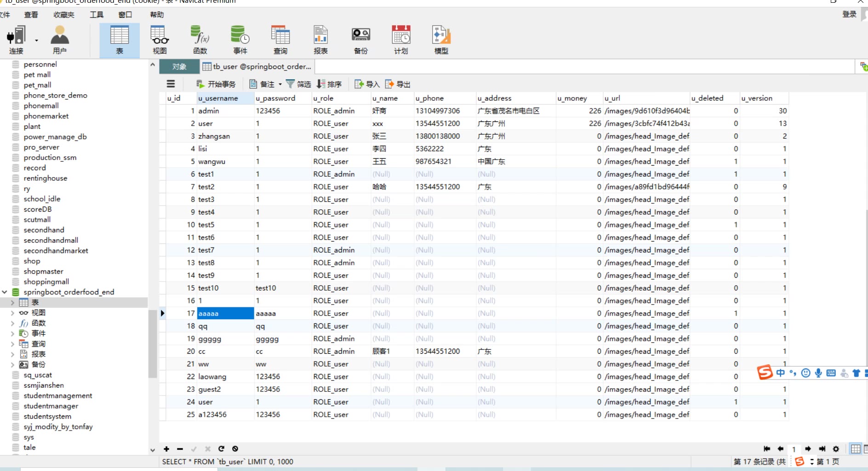This screenshot has width=868, height=471.
Task: Add a new record with plus button
Action: click(x=166, y=449)
